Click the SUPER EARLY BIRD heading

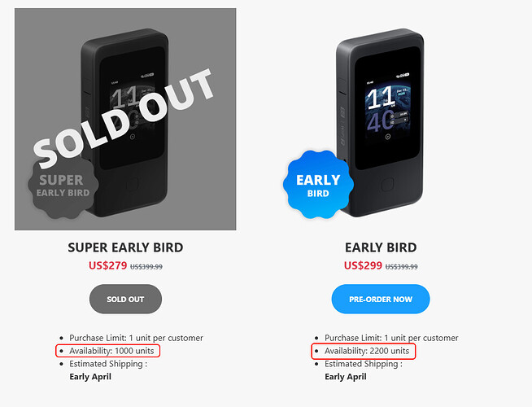click(x=125, y=247)
